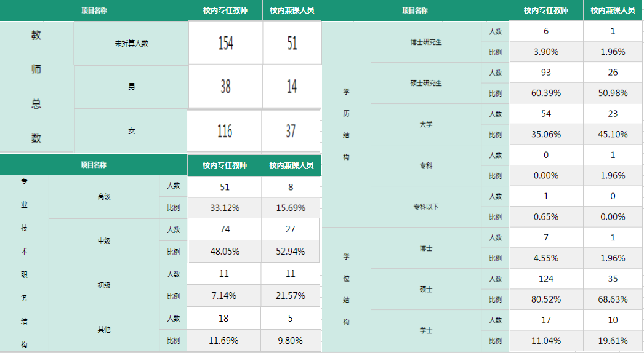Click the 博士研究生 education row label
Screen dimensions: 644x353
pyautogui.click(x=426, y=42)
